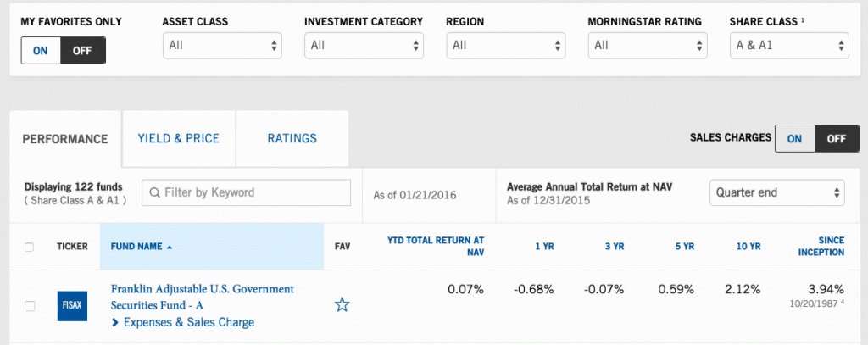Expand Expenses & Sales Charge details
Screen dimensions: 868x345
pyautogui.click(x=188, y=322)
